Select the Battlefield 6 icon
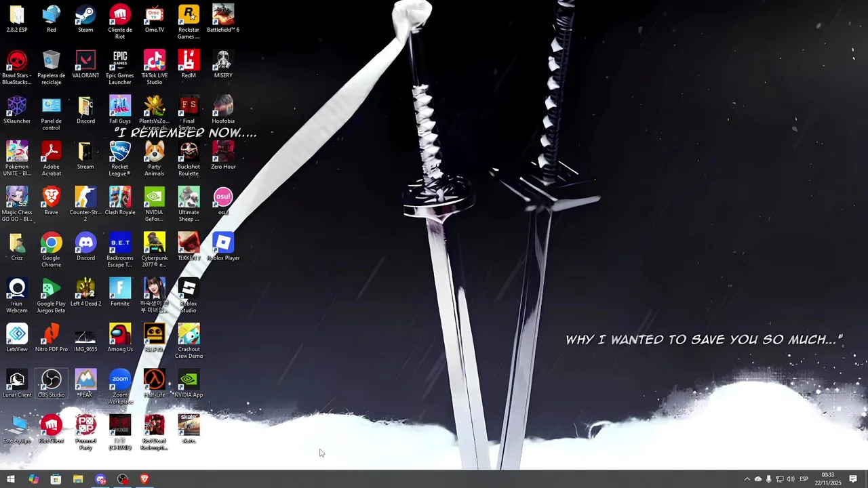The image size is (868, 488). (x=223, y=19)
